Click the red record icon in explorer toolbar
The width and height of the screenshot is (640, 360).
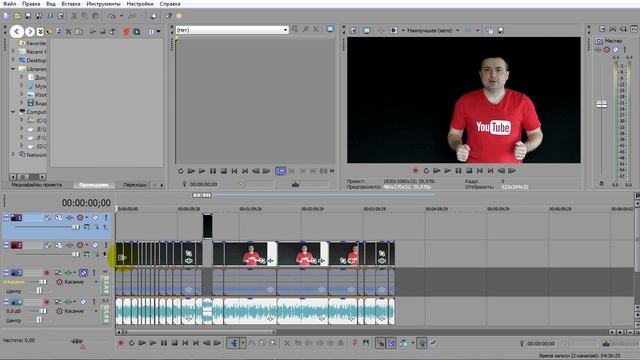tap(126, 31)
